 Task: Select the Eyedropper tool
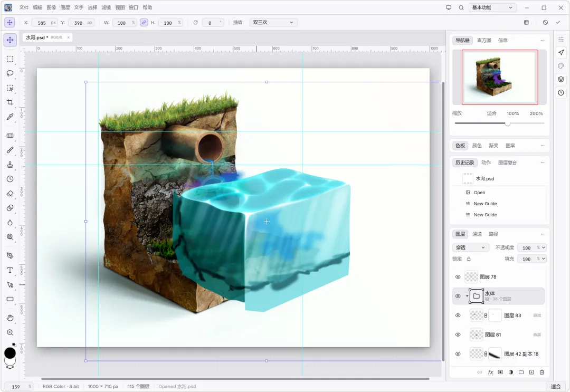10,117
